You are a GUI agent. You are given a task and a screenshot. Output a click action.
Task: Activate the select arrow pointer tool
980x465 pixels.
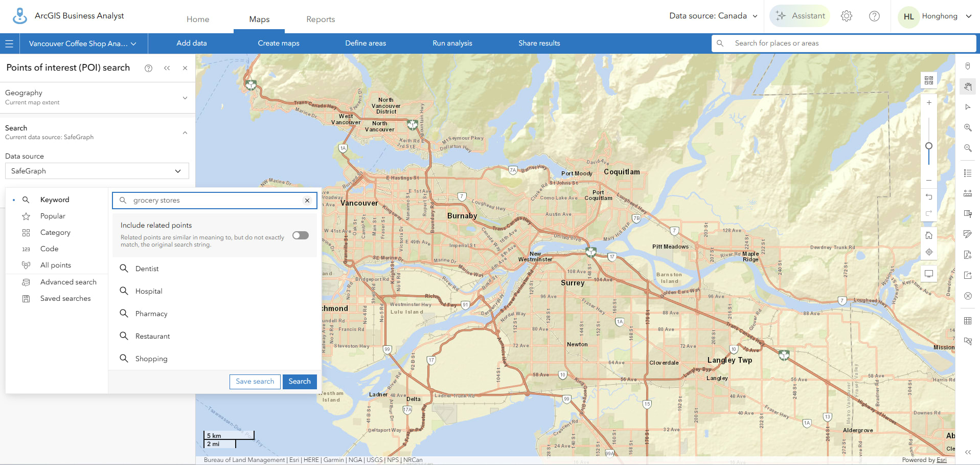(968, 107)
